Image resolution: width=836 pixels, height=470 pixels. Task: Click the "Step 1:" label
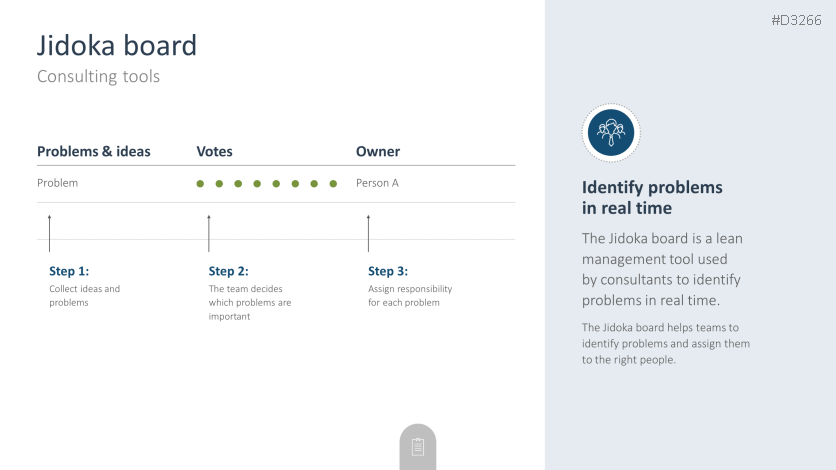[69, 271]
